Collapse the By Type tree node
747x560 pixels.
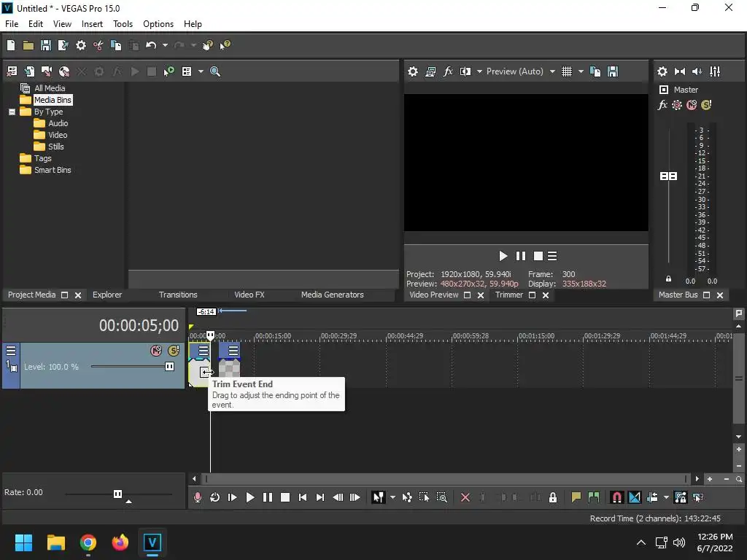coord(12,112)
